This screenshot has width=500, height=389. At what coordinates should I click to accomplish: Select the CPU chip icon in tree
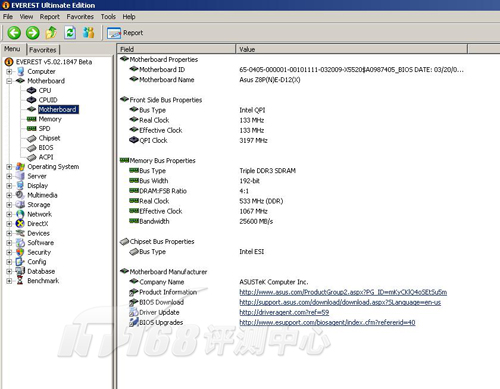tap(31, 90)
